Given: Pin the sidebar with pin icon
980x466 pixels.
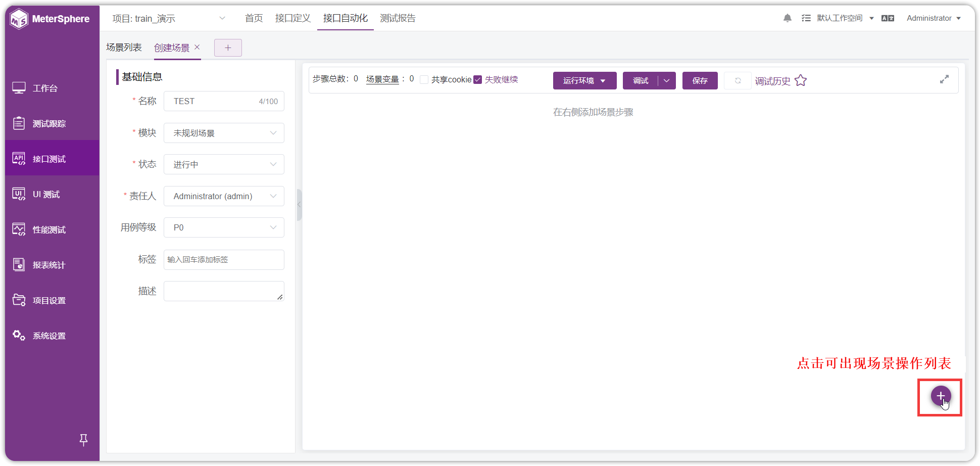Looking at the screenshot, I should [84, 440].
